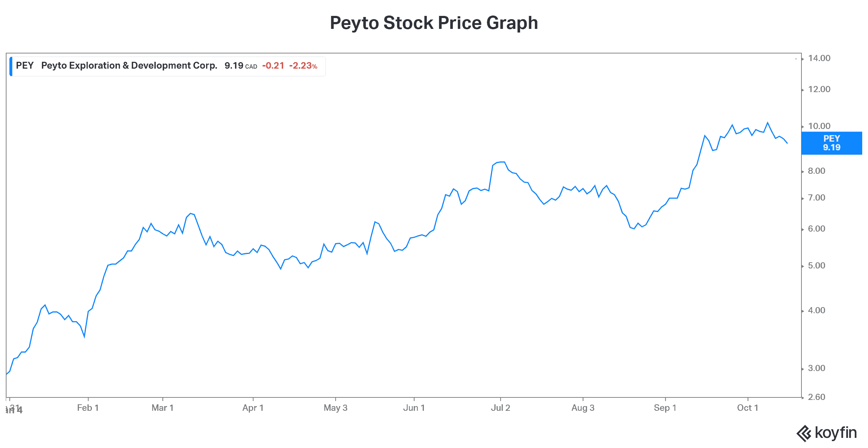
Task: Click the blue PEY 9.19 price tag
Action: coord(831,143)
